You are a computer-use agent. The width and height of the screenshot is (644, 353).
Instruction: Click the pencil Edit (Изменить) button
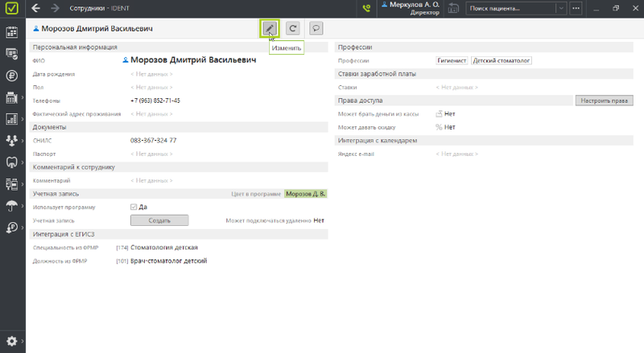coord(270,28)
